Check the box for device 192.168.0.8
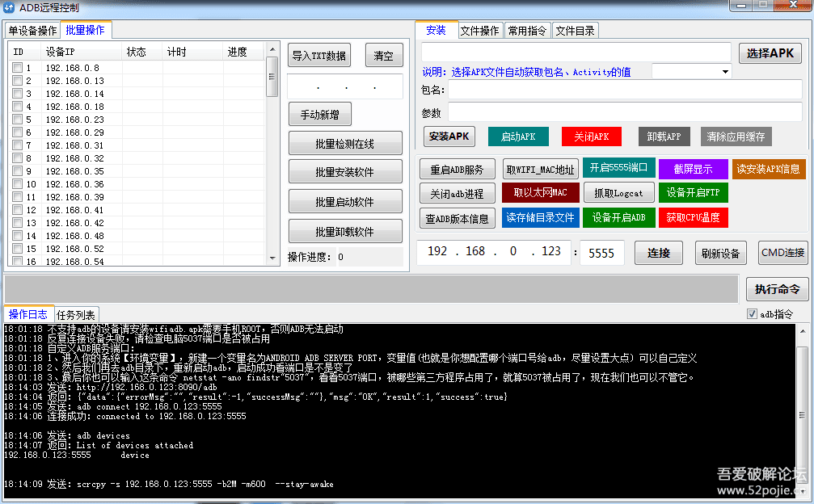814x504 pixels. (x=17, y=68)
